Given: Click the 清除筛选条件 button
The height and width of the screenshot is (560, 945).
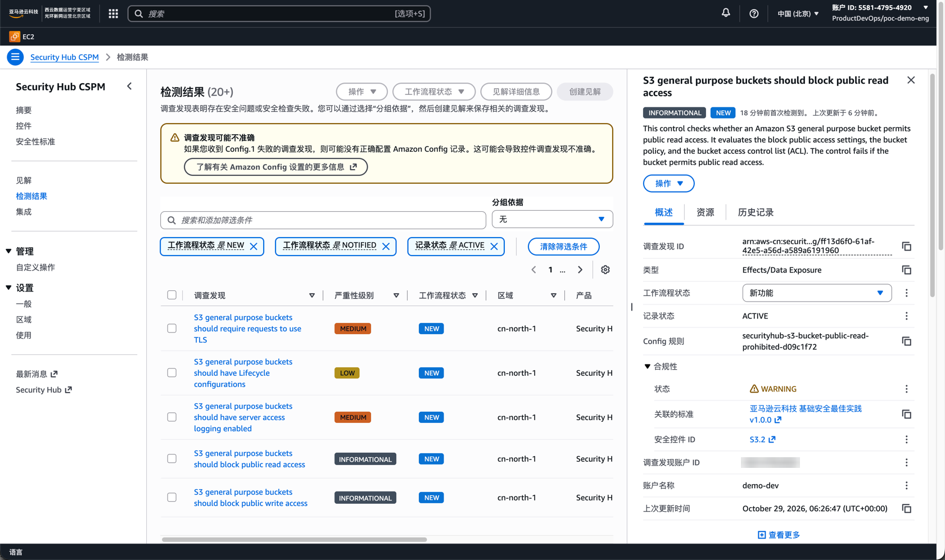Looking at the screenshot, I should point(563,247).
